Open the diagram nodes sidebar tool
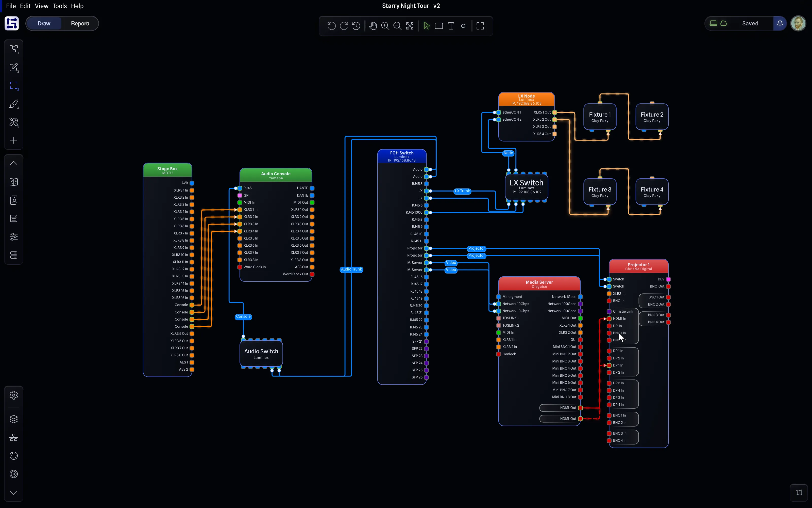Screen dimensions: 812x508 click(14, 49)
